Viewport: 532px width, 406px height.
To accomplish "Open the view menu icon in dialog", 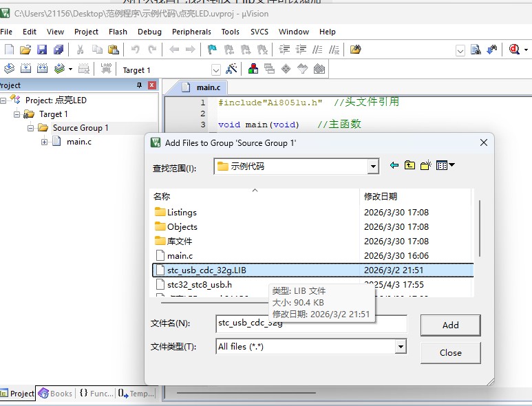I will (445, 165).
